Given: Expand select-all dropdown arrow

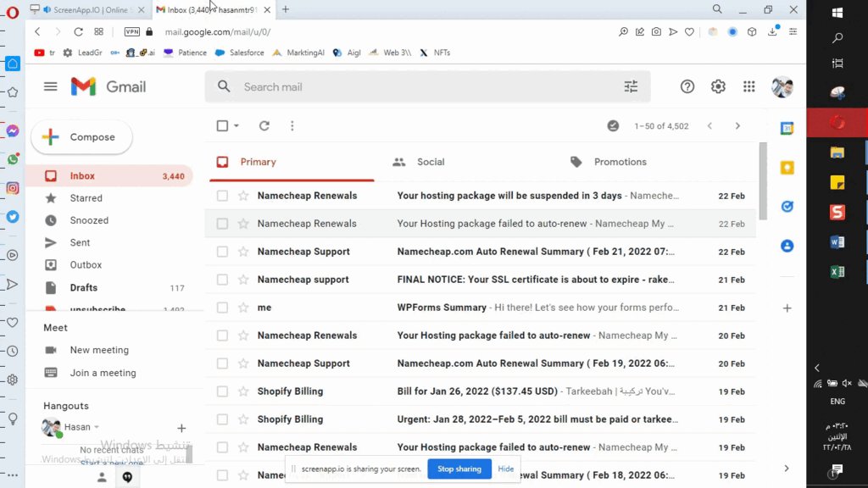Looking at the screenshot, I should point(236,125).
